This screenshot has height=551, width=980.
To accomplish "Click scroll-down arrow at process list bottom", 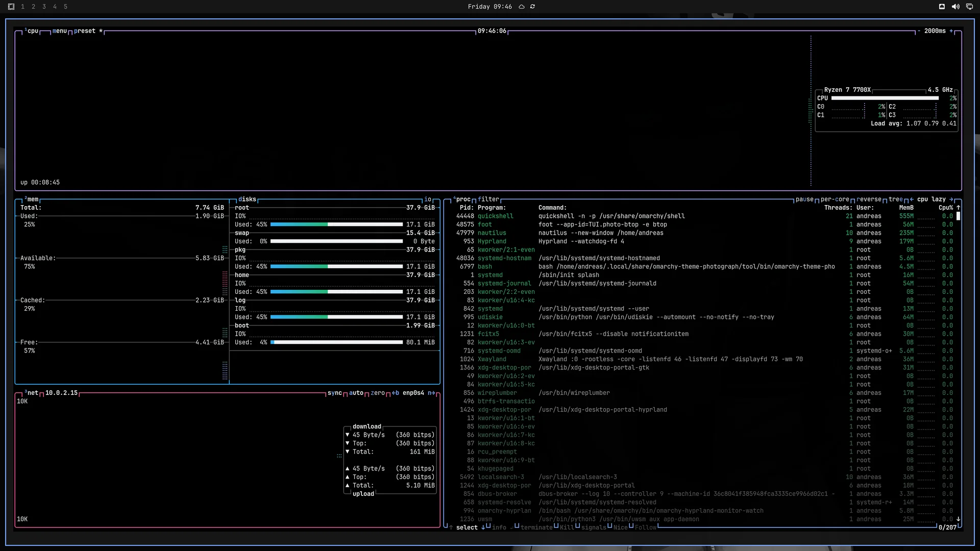I will click(x=959, y=519).
